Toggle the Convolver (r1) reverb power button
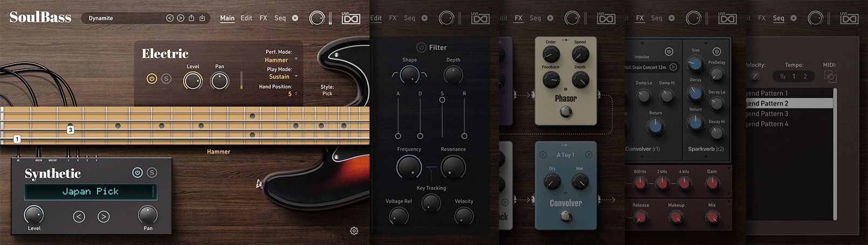Viewport: 868px width, 245px height. pos(669,52)
